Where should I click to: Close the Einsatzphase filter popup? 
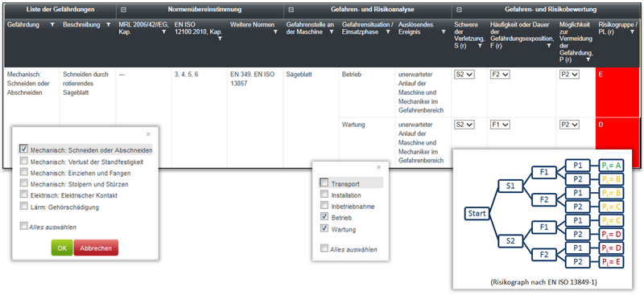378,167
